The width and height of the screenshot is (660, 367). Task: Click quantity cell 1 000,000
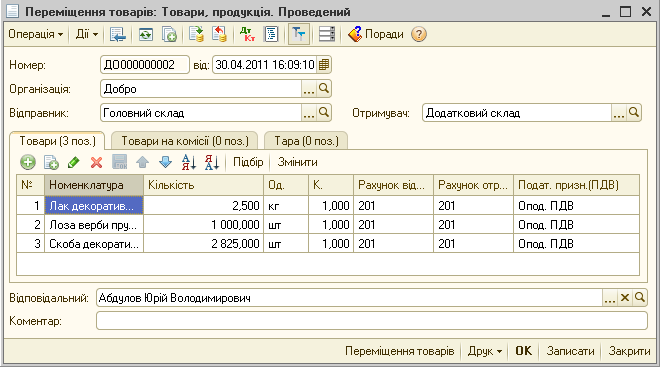[203, 225]
